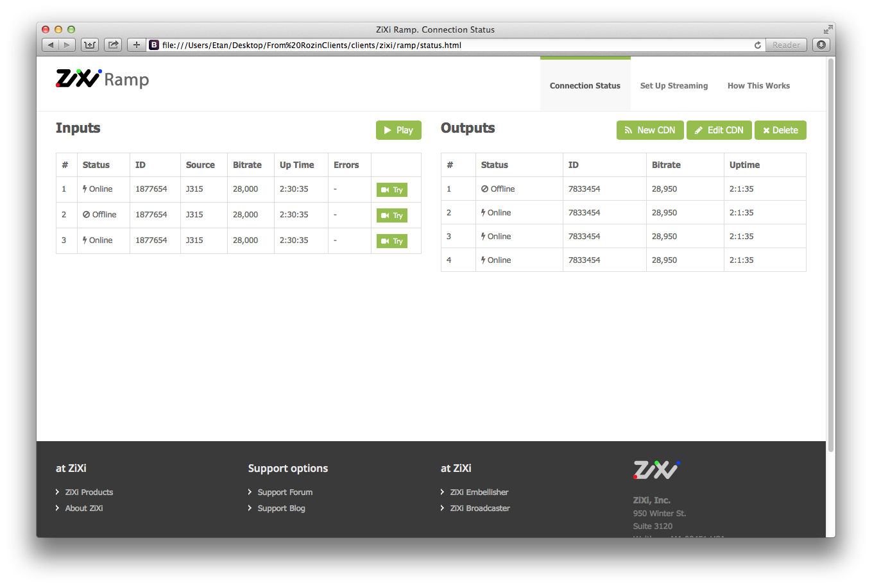Click the Online status in Inputs row 3
Screen dimensions: 872x588
[x=98, y=240]
